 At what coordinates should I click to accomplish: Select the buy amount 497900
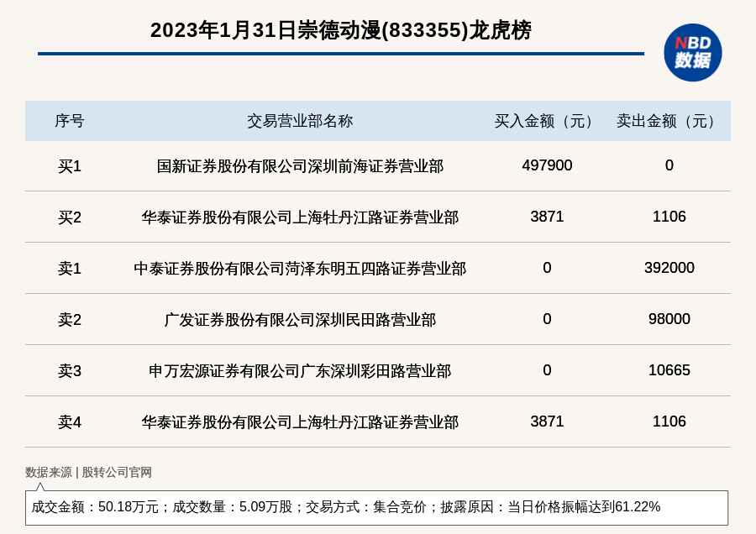547,165
